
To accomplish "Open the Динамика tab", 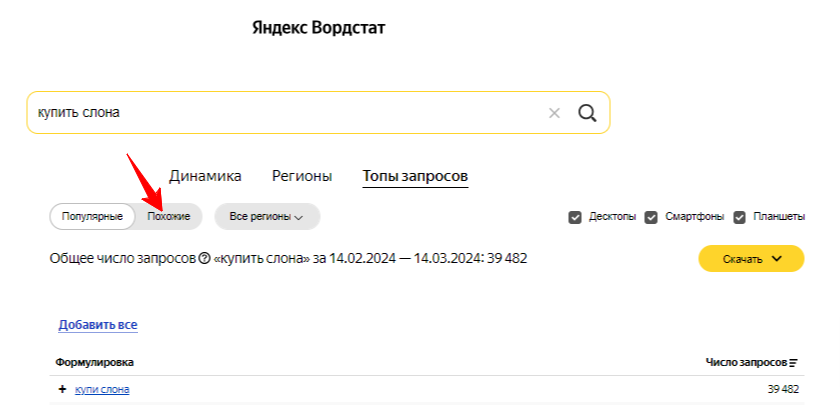I will (x=205, y=176).
